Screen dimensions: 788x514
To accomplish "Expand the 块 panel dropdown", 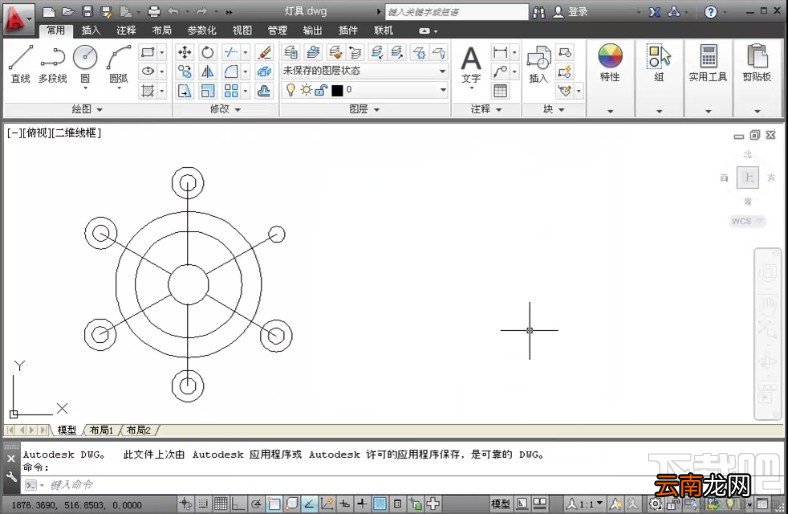I will [x=554, y=109].
